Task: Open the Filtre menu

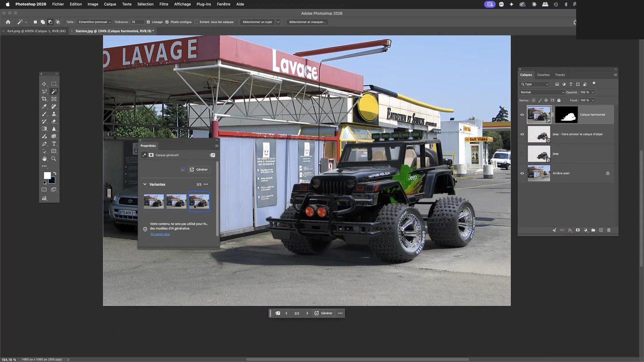Action: 164,4
